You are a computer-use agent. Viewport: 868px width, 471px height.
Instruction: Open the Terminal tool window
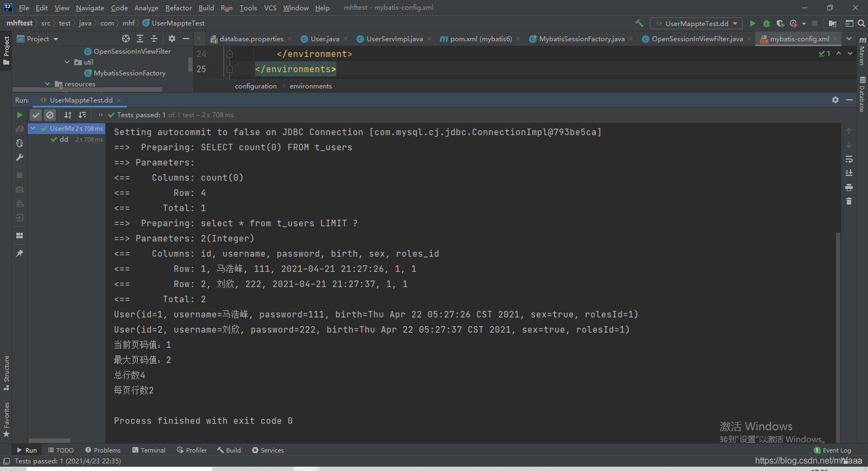click(149, 450)
